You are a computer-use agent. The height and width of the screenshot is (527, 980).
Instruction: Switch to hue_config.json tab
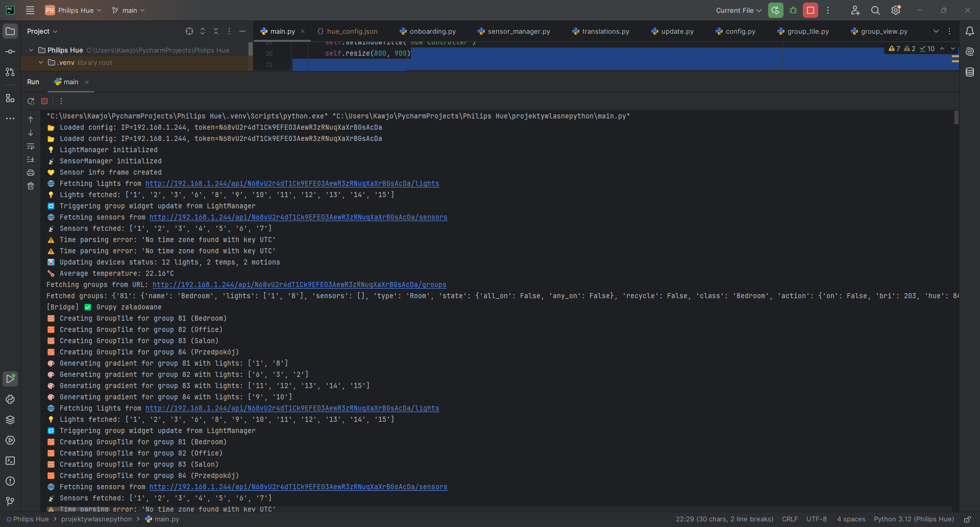tap(347, 31)
